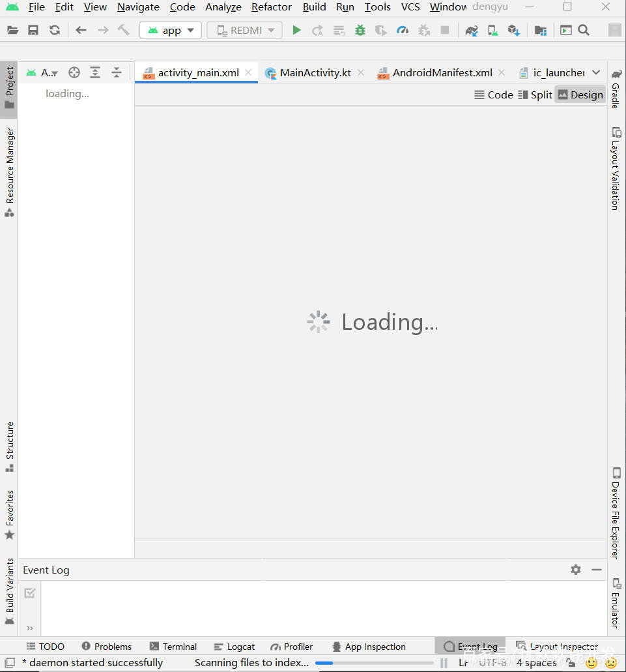626x672 pixels.
Task: Open file with the folder toolbar icon
Action: pos(12,31)
